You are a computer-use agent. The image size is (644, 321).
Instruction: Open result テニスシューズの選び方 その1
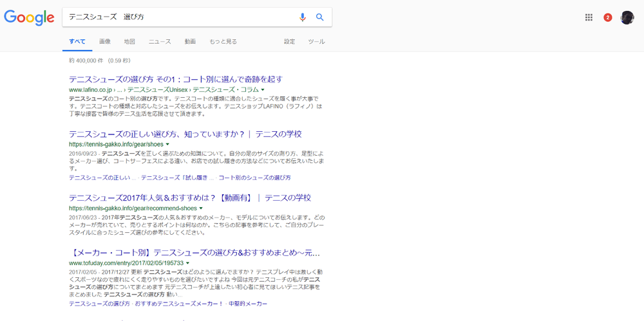click(176, 79)
